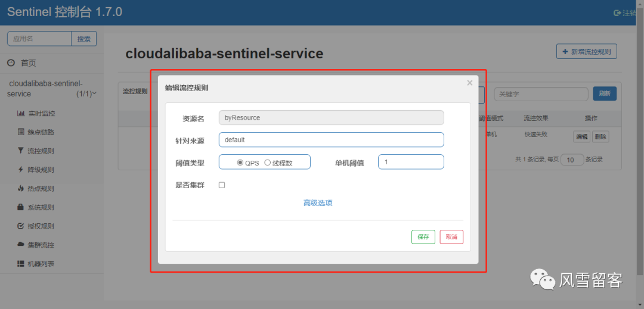Open 机器列表 in the sidebar
The height and width of the screenshot is (309, 644).
[41, 264]
